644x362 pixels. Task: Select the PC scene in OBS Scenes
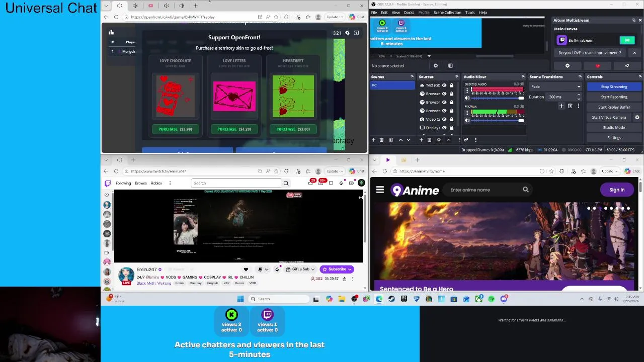pyautogui.click(x=392, y=85)
